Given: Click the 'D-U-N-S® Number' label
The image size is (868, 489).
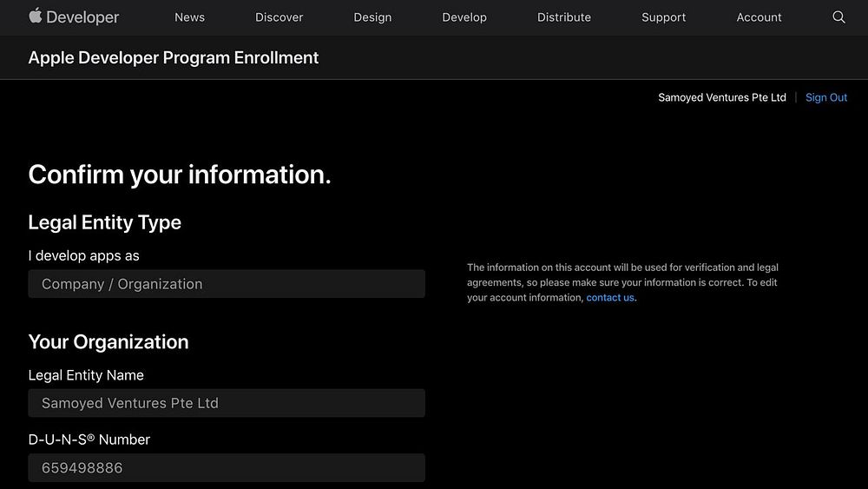Looking at the screenshot, I should [x=89, y=439].
